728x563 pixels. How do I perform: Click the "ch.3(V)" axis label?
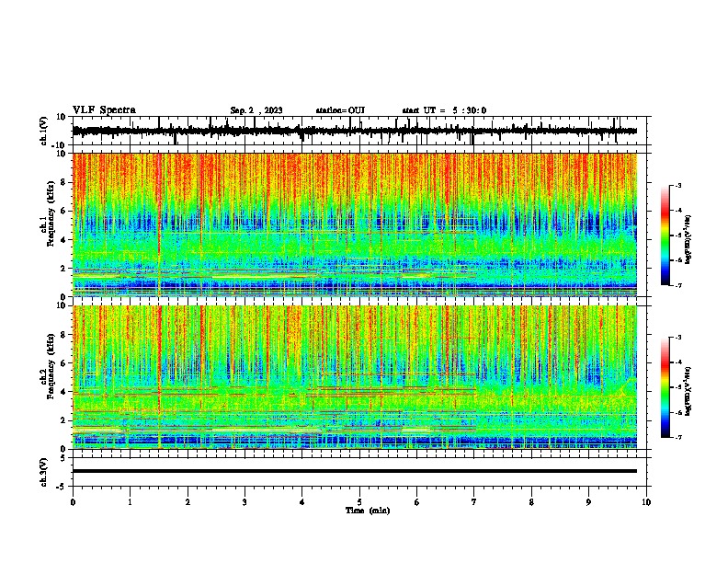pyautogui.click(x=44, y=473)
